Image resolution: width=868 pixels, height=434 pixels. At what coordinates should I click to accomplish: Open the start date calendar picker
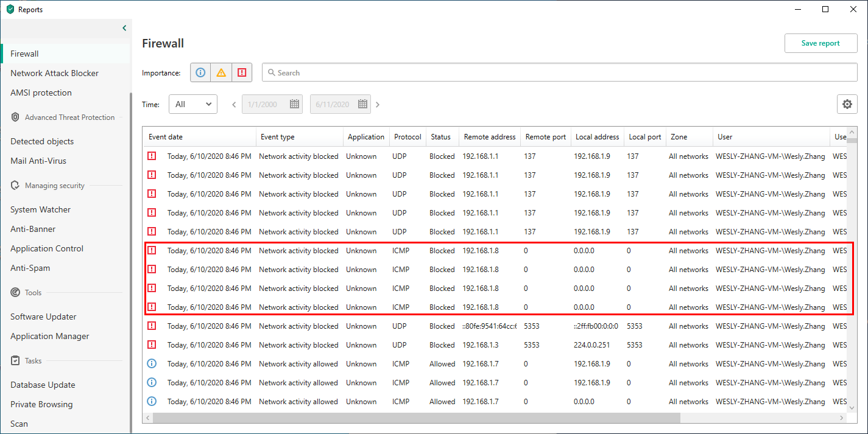pos(295,104)
